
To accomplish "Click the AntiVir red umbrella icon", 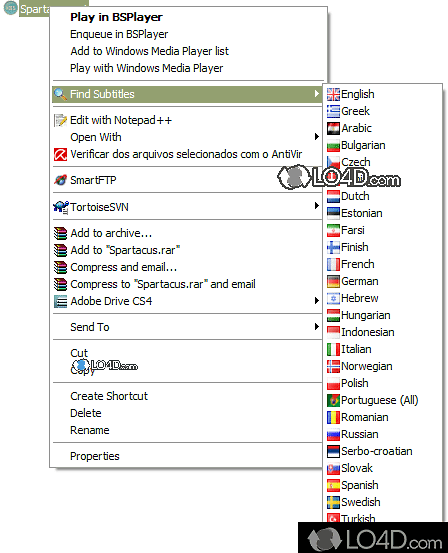I will [x=60, y=154].
